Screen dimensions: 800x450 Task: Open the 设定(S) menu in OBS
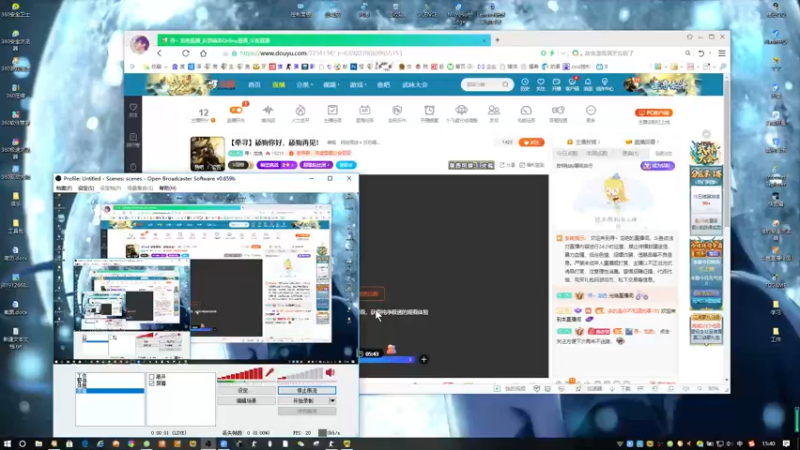[86, 188]
